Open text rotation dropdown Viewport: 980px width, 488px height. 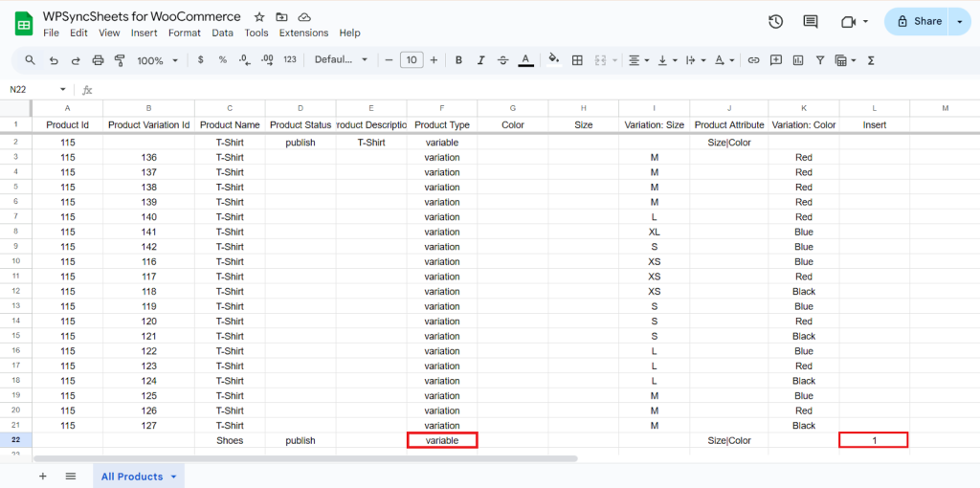(x=724, y=60)
